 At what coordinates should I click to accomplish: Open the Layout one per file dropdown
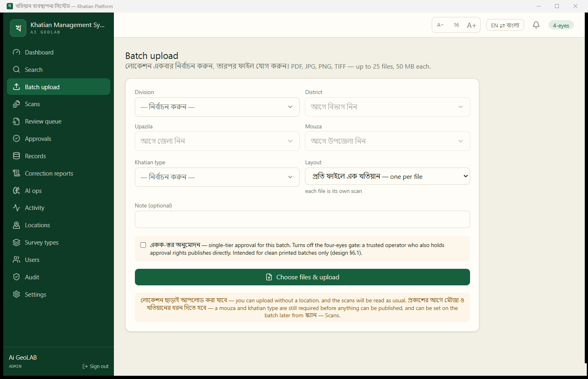(388, 176)
